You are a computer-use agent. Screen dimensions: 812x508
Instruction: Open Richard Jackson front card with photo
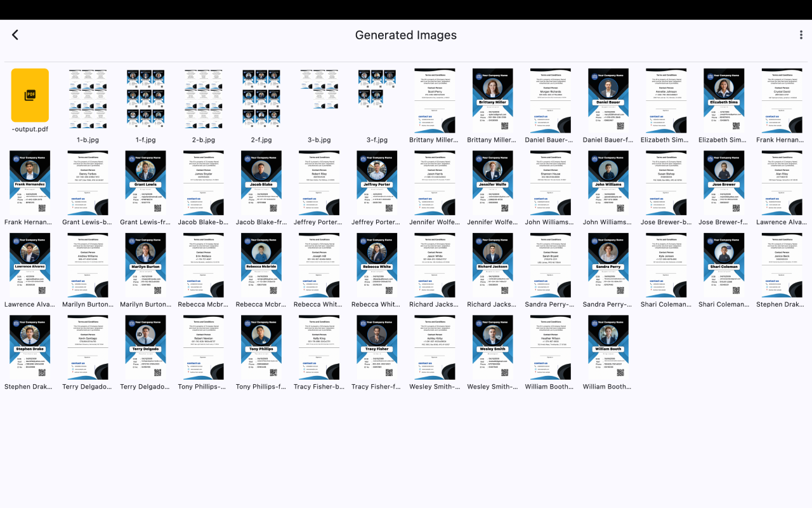coord(493,265)
